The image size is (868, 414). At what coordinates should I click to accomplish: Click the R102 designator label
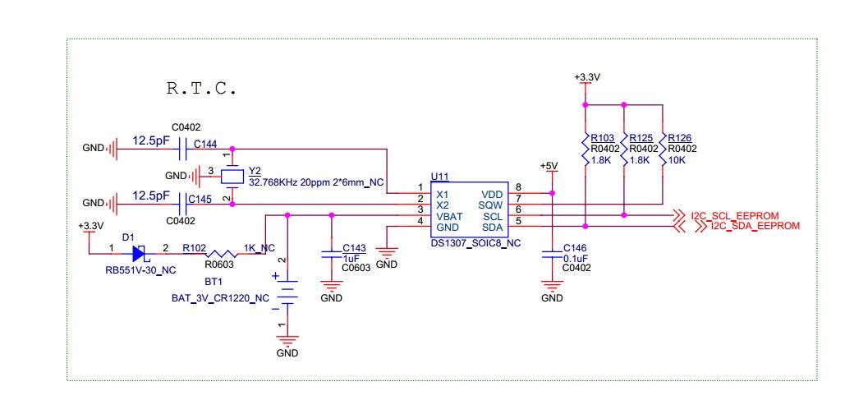(194, 247)
